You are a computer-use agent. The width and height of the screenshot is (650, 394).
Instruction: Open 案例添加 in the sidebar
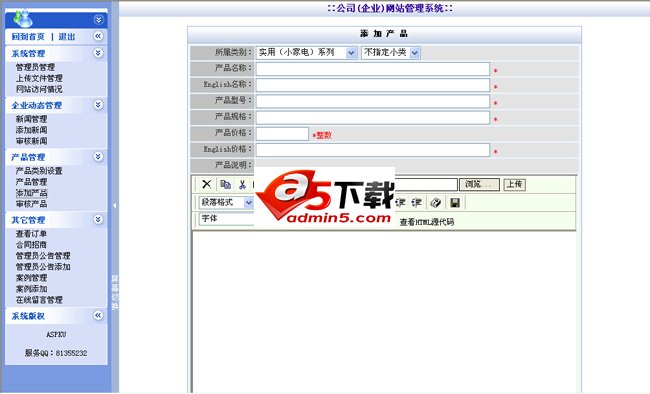(32, 289)
